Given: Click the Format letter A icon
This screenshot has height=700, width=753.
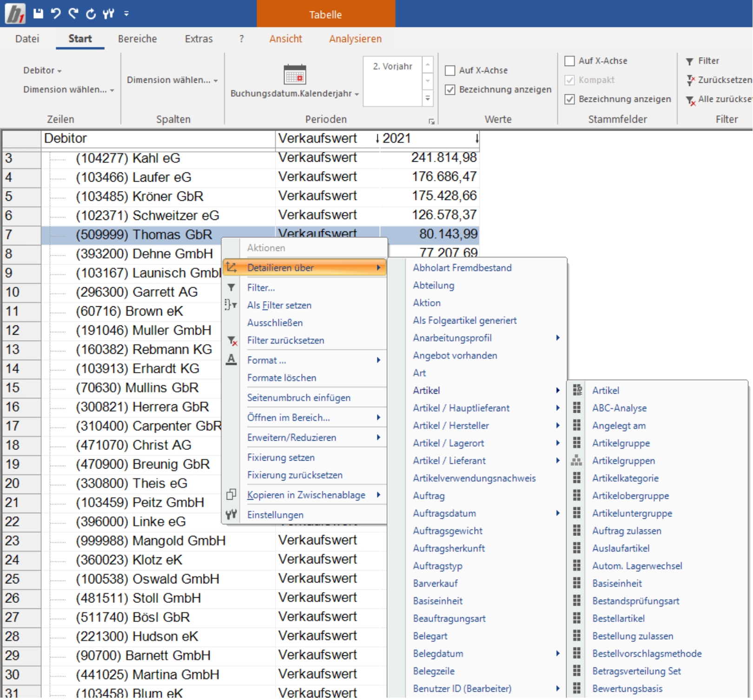Looking at the screenshot, I should click(x=231, y=360).
